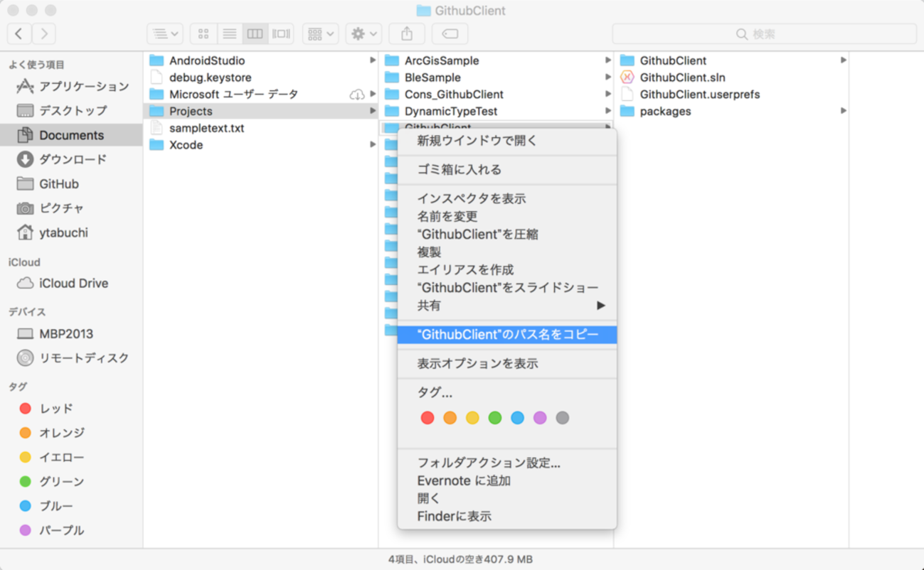Image resolution: width=924 pixels, height=570 pixels.
Task: Select "GithubClient"のパス名をコピー menu item
Action: (x=507, y=335)
